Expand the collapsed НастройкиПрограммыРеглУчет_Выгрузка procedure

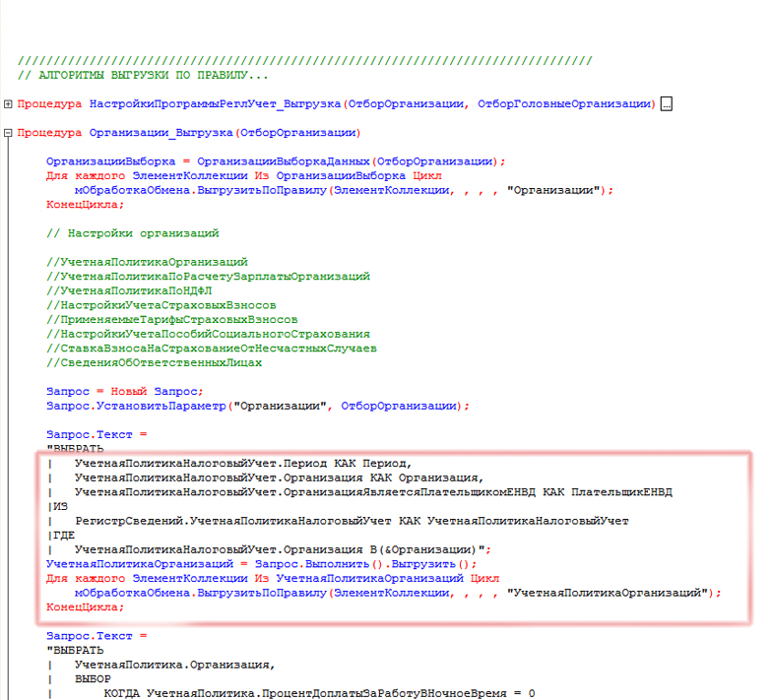(x=9, y=103)
